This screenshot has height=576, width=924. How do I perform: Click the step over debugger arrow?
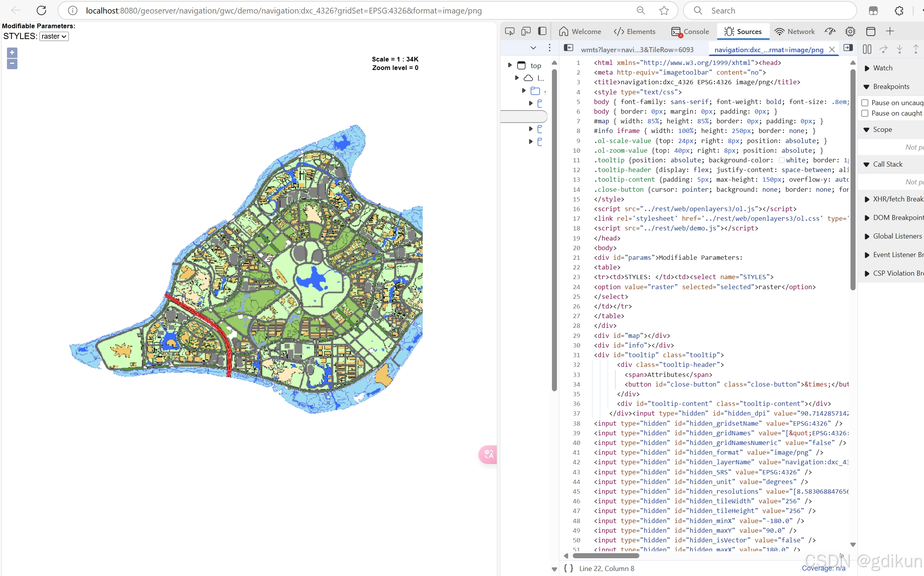[x=883, y=49]
